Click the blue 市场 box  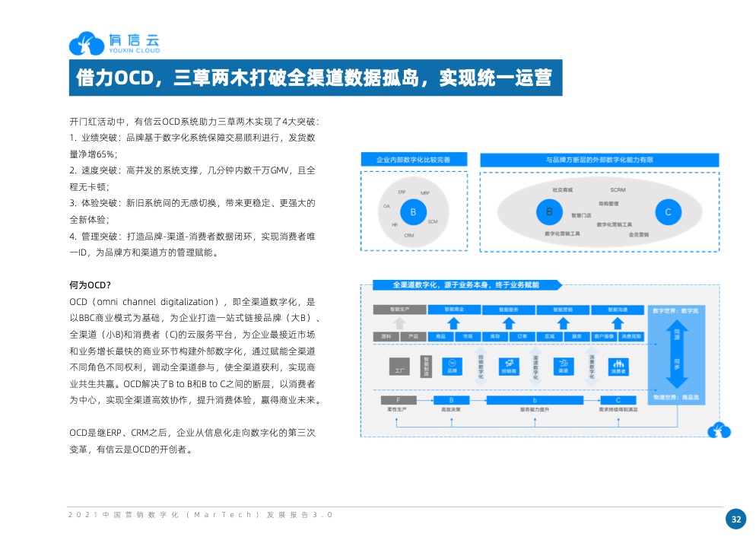(468, 336)
